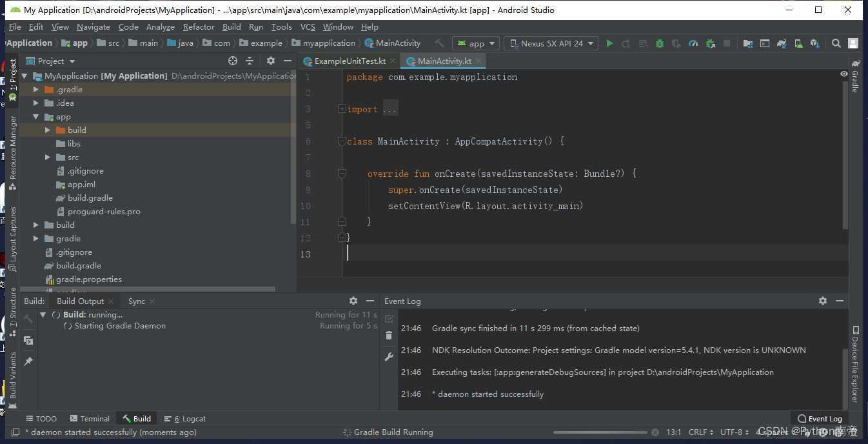The height and width of the screenshot is (444, 868).
Task: Click the Debug app bug icon
Action: coord(659,43)
